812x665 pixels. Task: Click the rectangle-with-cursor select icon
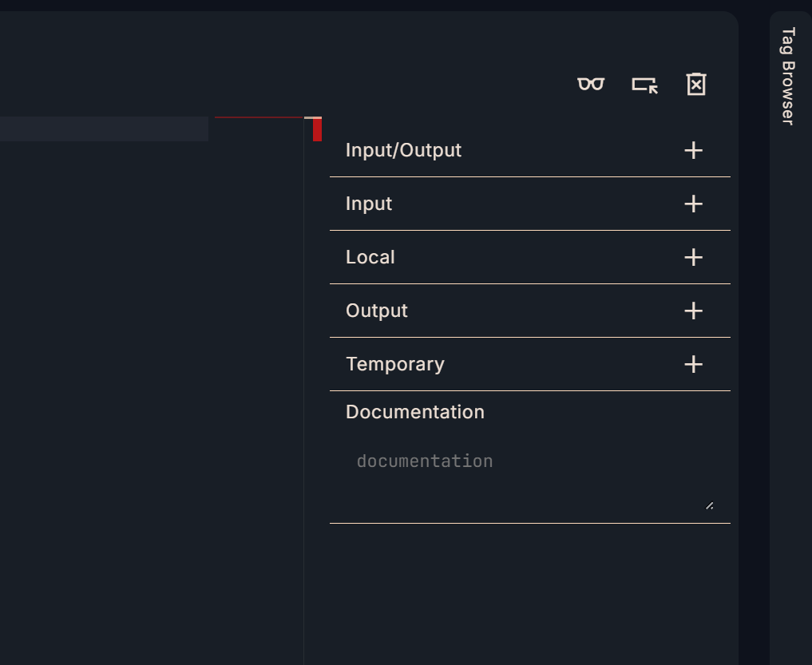pos(644,85)
